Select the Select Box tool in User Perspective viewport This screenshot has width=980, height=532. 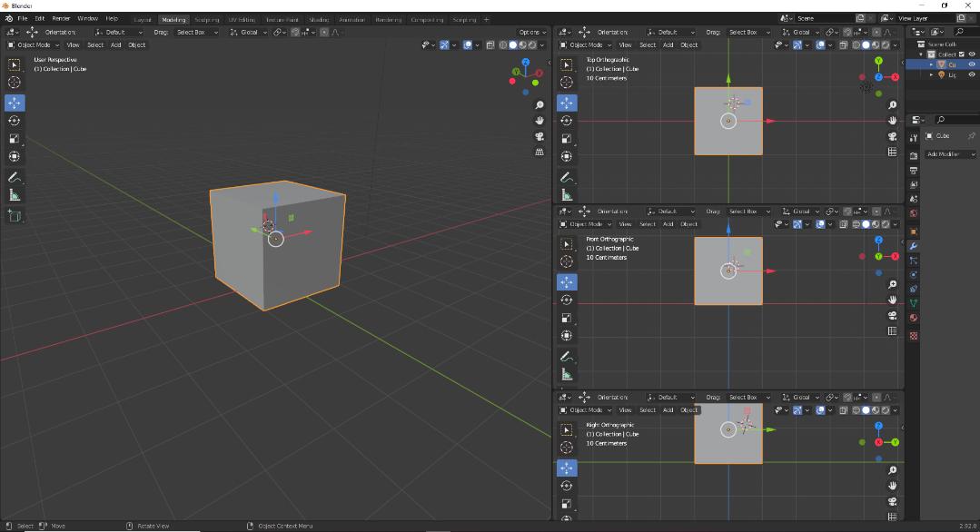[x=15, y=64]
